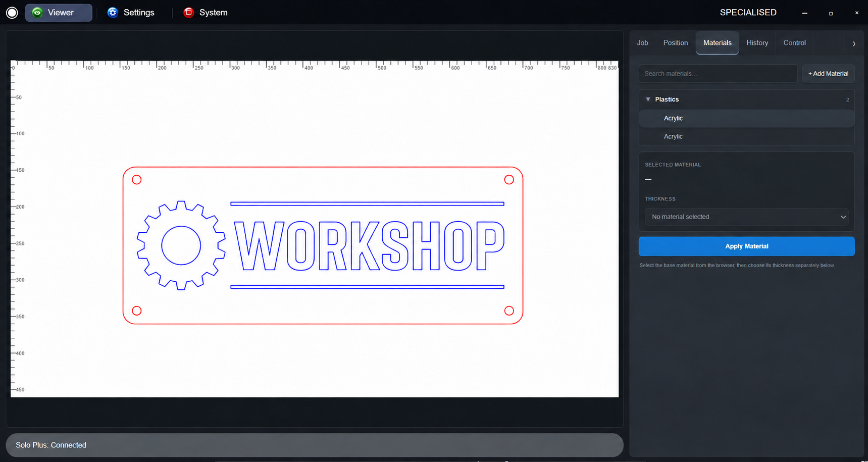This screenshot has width=868, height=462.
Task: Select the first Acrylic material
Action: pos(746,118)
